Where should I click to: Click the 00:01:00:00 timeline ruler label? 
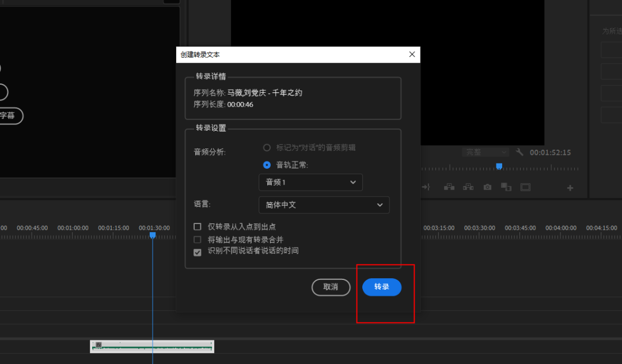pyautogui.click(x=73, y=228)
